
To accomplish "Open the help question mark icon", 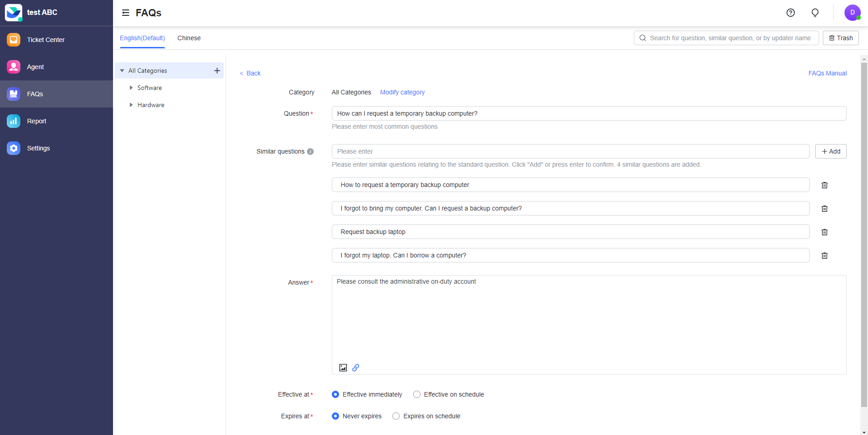I will [790, 13].
